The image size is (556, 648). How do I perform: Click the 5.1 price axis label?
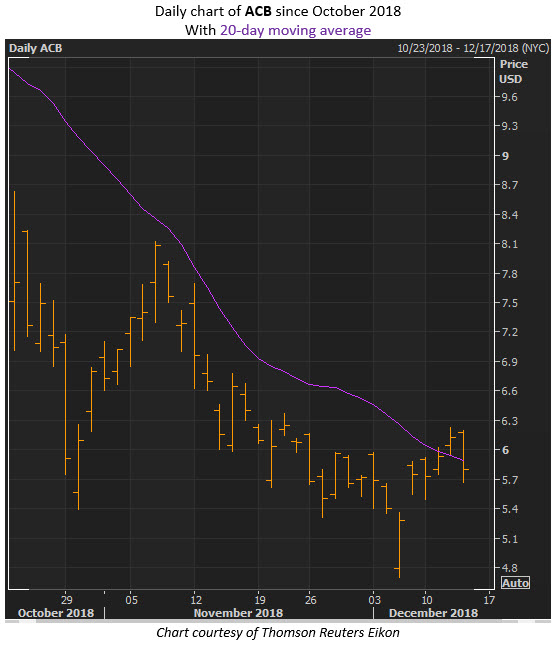pos(509,539)
